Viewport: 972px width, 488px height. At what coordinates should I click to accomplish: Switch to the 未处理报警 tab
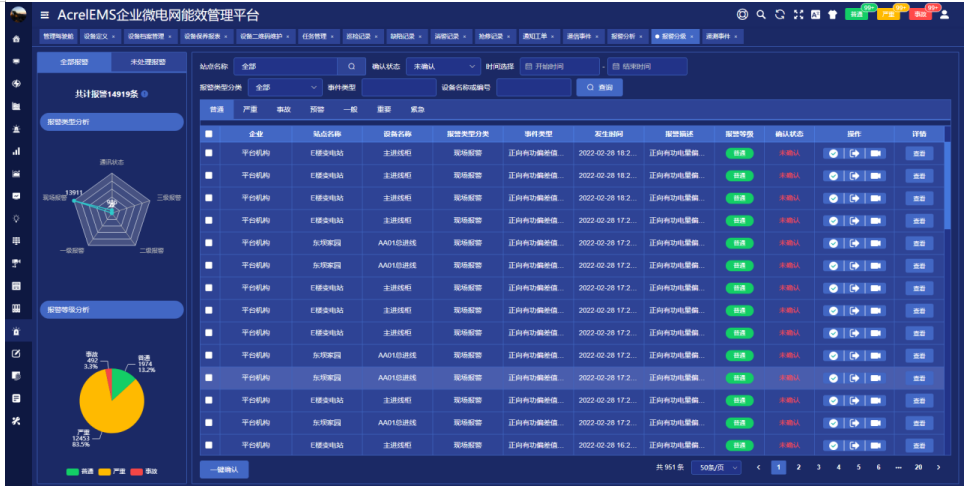pos(149,62)
